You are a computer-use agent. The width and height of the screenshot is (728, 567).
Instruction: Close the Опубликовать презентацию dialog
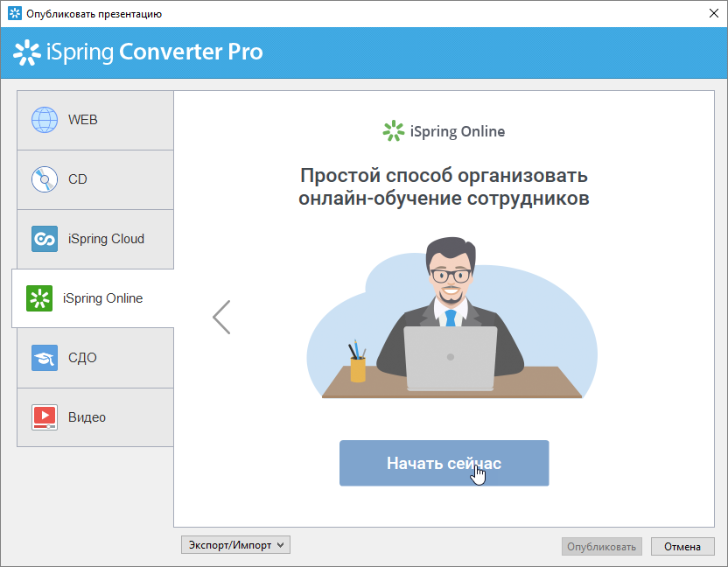[714, 13]
